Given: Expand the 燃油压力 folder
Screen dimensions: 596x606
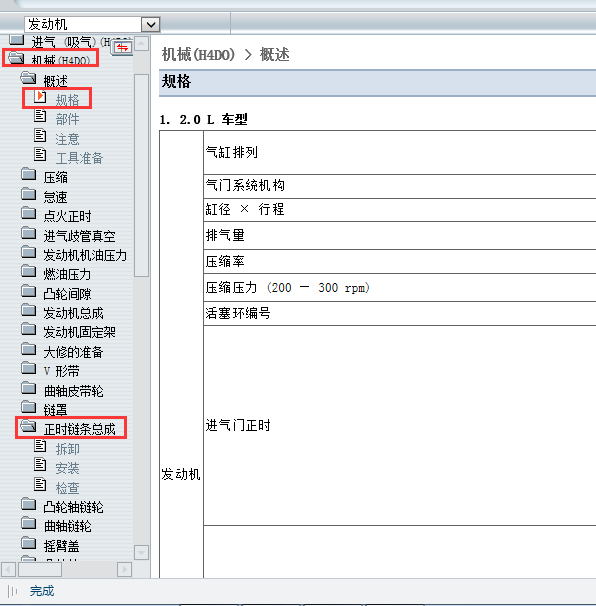Looking at the screenshot, I should click(x=28, y=272).
